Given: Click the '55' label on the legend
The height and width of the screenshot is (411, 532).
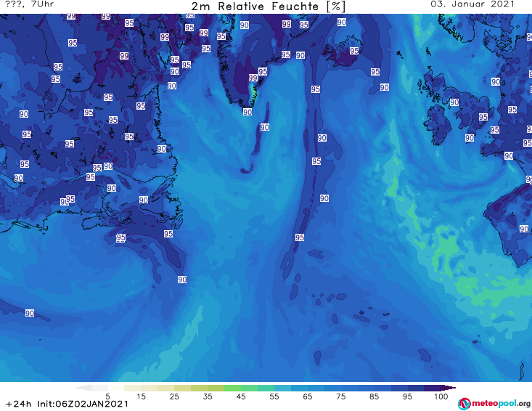Looking at the screenshot, I should point(274,396).
